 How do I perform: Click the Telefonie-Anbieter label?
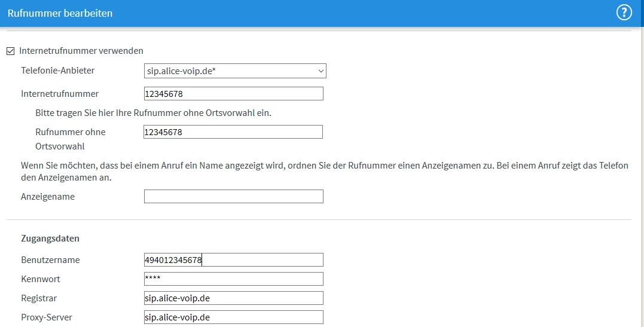click(x=58, y=71)
